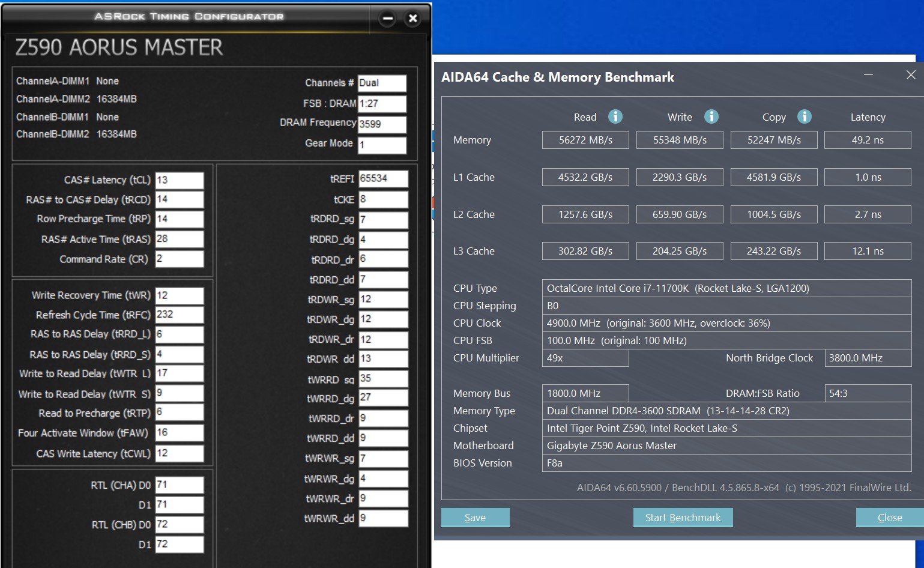
Task: Select the tREFI field
Action: point(384,179)
